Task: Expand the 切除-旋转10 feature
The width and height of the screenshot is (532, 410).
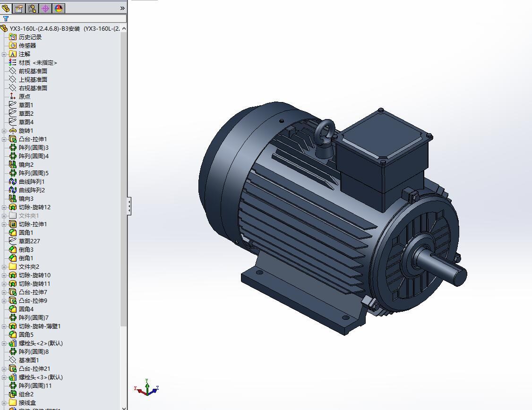Action: click(4, 275)
